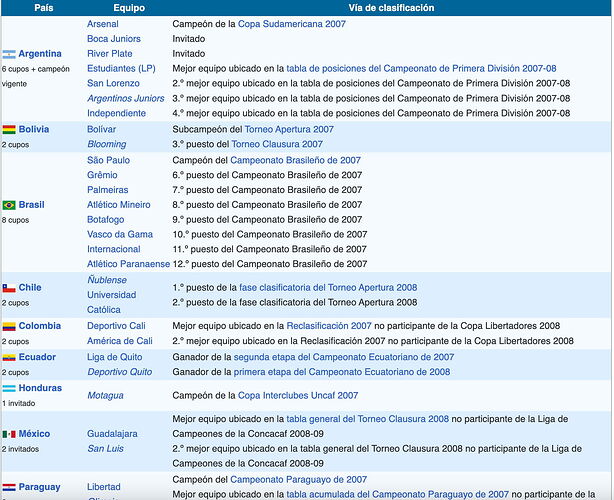Screen dimensions: 614x500
Task: Open the Bolivia country link
Action: pos(34,129)
